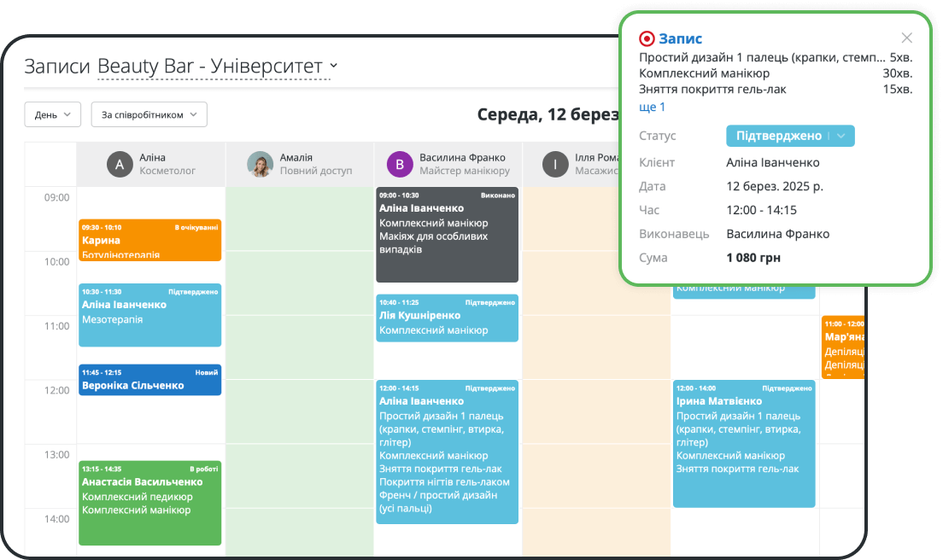Click the Підтверджено status button

click(778, 136)
